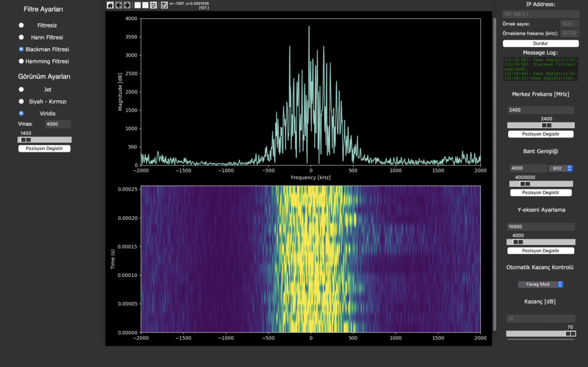Click the Y-ekseni Ayarlama slider handle
The height and width of the screenshot is (367, 588).
tap(518, 242)
